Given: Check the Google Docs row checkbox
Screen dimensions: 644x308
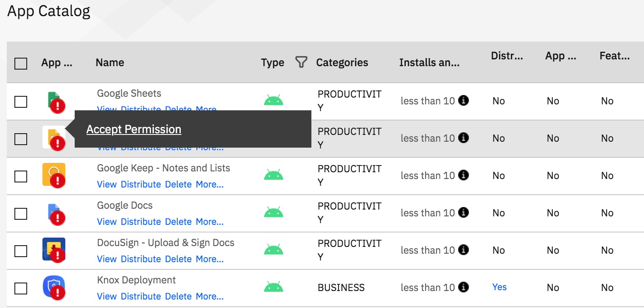Looking at the screenshot, I should [21, 214].
